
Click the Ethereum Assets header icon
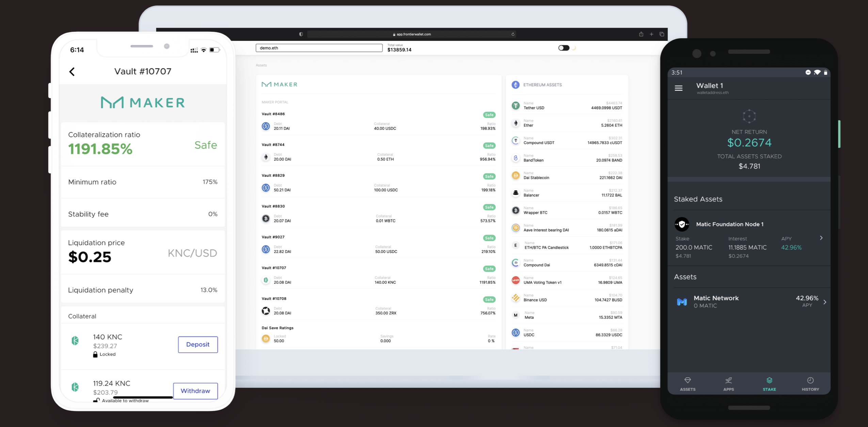[x=516, y=85]
